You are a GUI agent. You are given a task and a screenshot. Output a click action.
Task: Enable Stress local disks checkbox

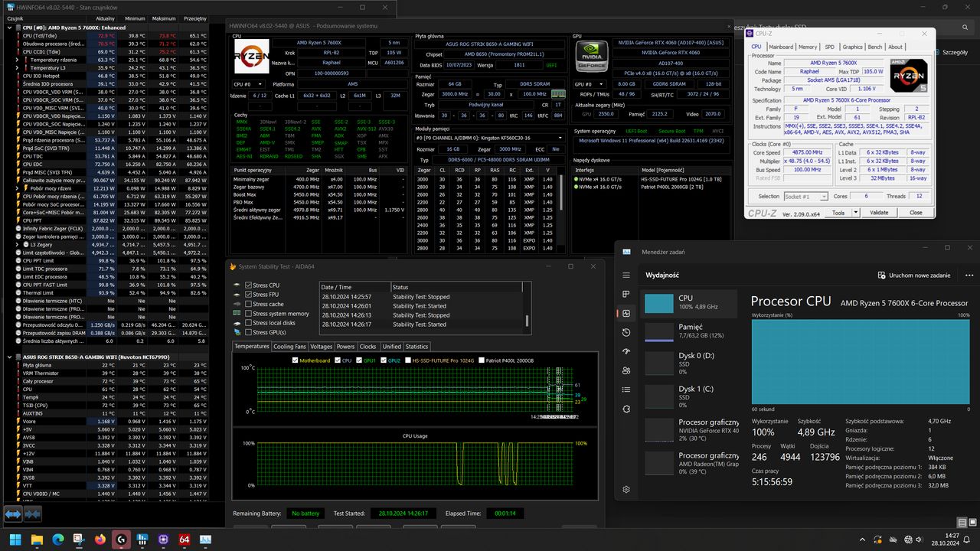(x=248, y=323)
